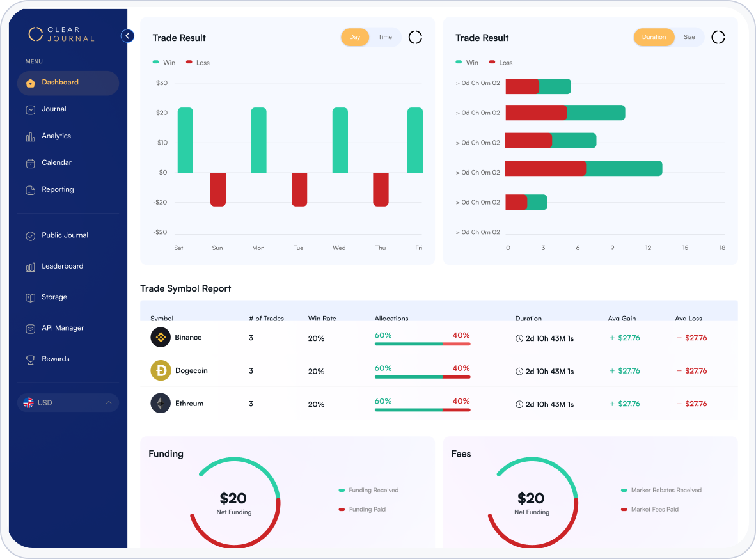Click the Dashboard home icon
756x559 pixels.
point(30,83)
